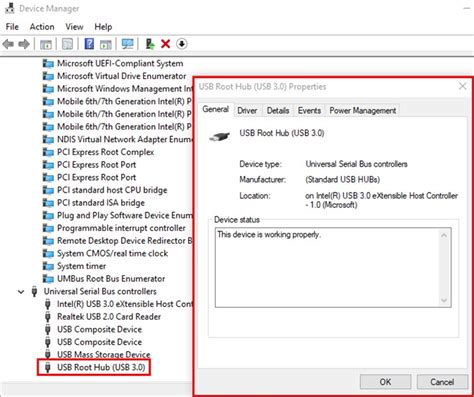Select Microsoft UEFI-Compliant System
The image size is (474, 397).
(x=120, y=63)
